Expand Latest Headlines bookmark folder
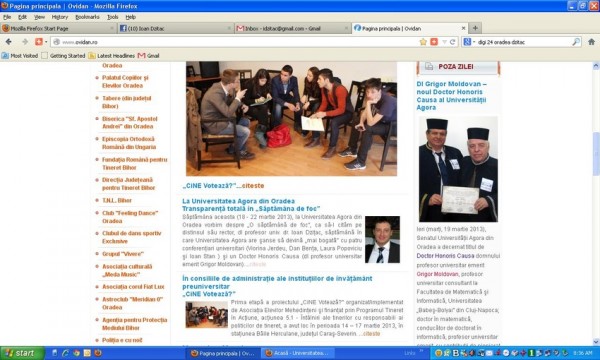 (x=111, y=56)
